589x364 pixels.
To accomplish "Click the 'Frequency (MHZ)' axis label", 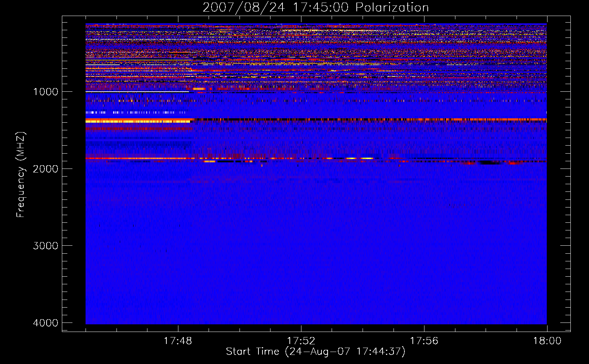I will [21, 175].
